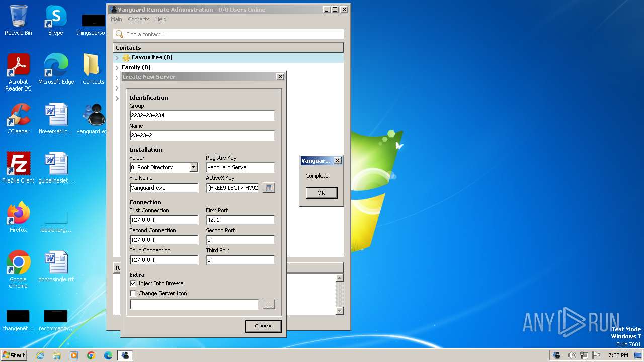Click the taskbar clock

tap(618, 355)
